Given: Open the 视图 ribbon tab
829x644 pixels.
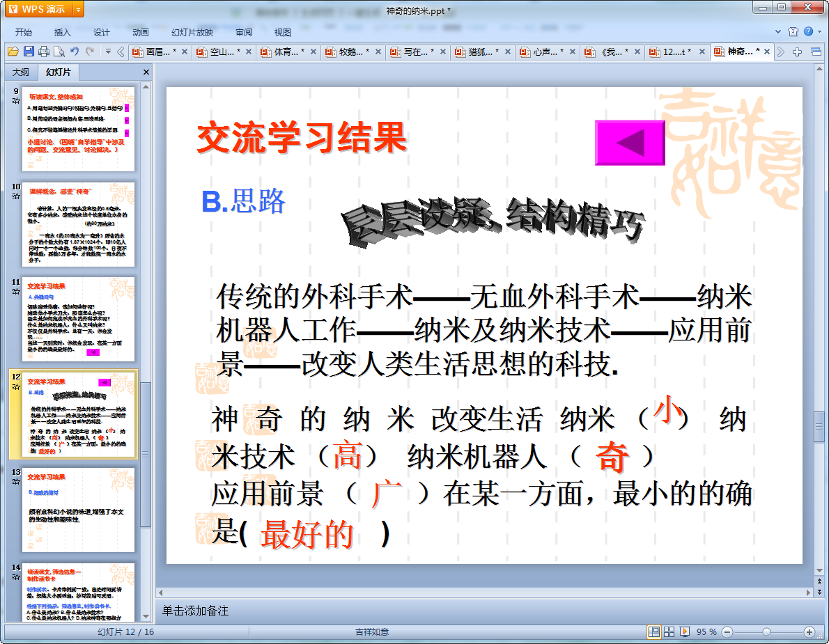Looking at the screenshot, I should tap(282, 32).
